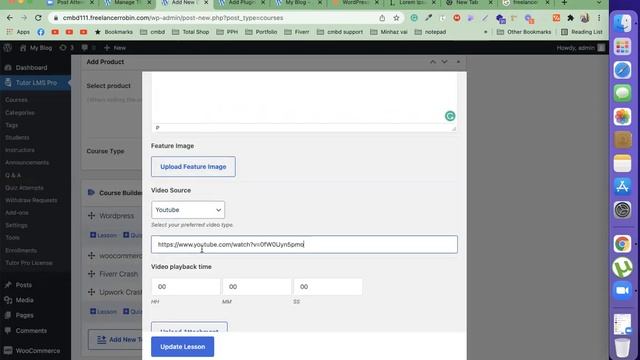The width and height of the screenshot is (640, 360).
Task: Open Instructors submenu item
Action: 20,150
